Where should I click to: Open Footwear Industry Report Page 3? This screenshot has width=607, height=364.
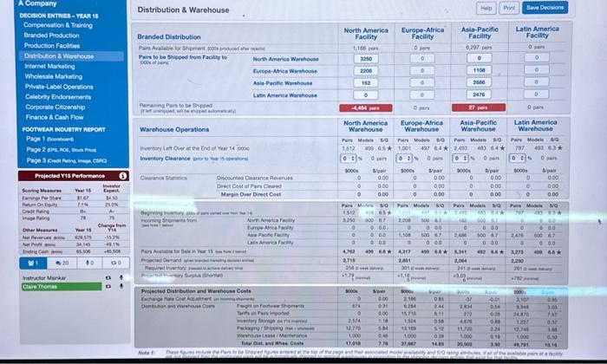tap(67, 160)
